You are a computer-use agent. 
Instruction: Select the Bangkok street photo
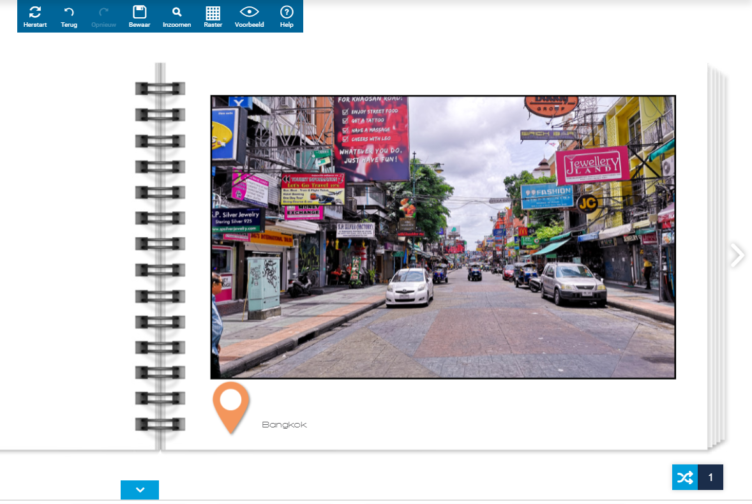[x=443, y=237]
